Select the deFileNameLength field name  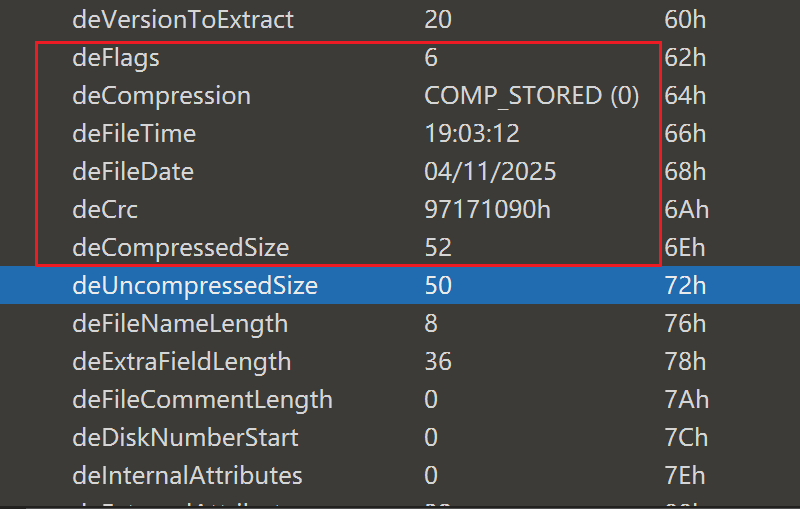click(180, 324)
